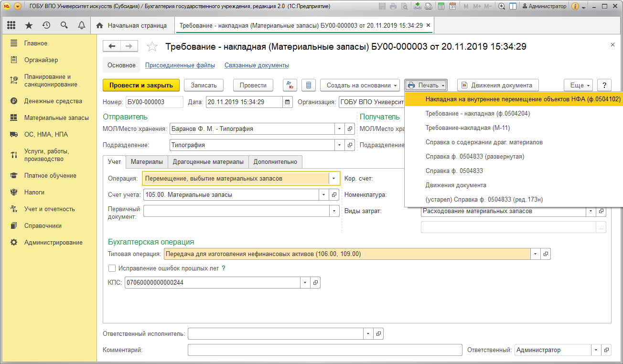The width and height of the screenshot is (623, 364).
Task: Open КПС record button
Action: [315, 282]
